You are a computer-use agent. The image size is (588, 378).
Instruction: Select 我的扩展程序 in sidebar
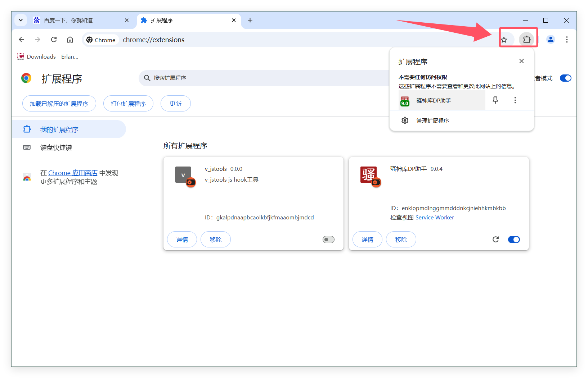69,129
